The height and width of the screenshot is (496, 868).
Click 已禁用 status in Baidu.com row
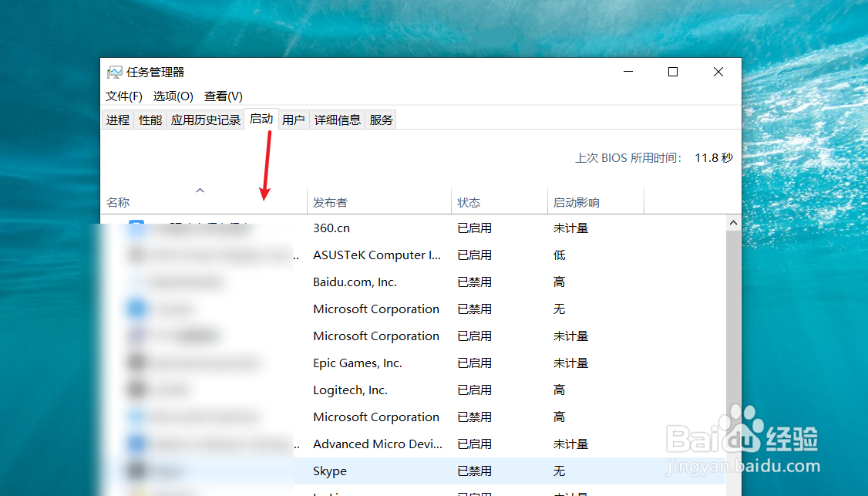pos(474,282)
